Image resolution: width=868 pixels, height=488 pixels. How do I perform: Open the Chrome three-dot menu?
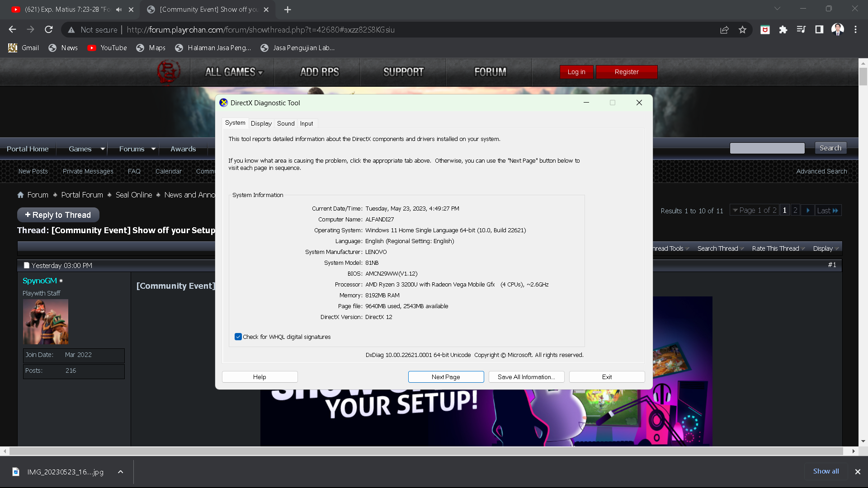click(x=855, y=30)
